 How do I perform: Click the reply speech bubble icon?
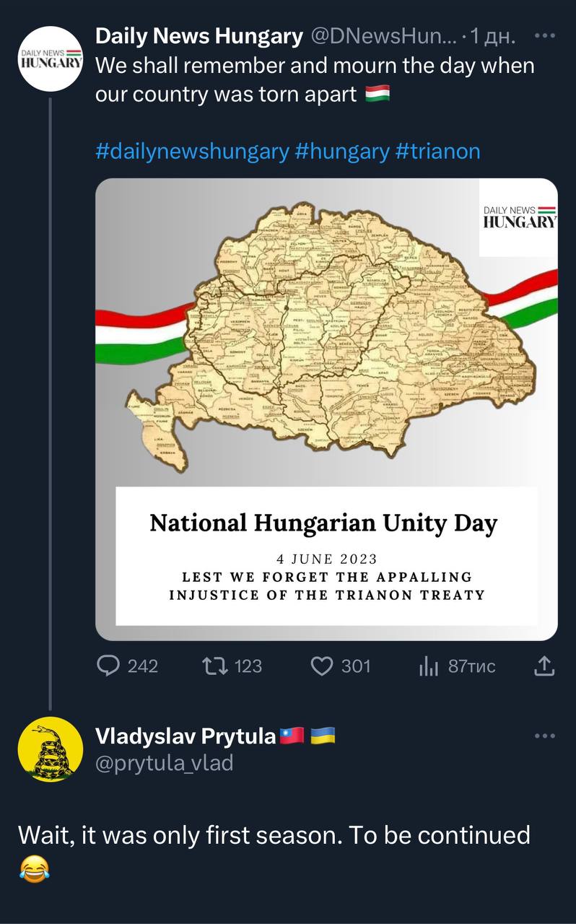108,666
